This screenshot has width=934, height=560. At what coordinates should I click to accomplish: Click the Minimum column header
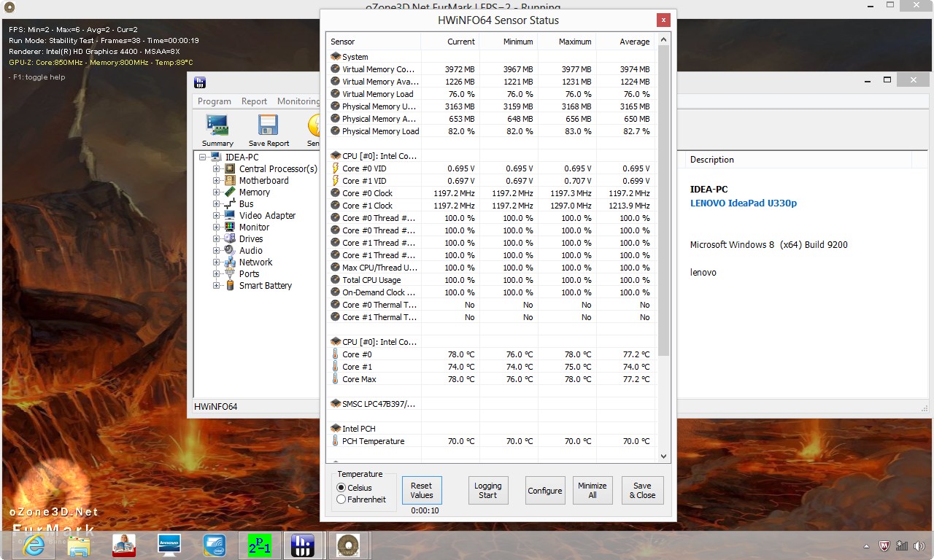tap(509, 42)
